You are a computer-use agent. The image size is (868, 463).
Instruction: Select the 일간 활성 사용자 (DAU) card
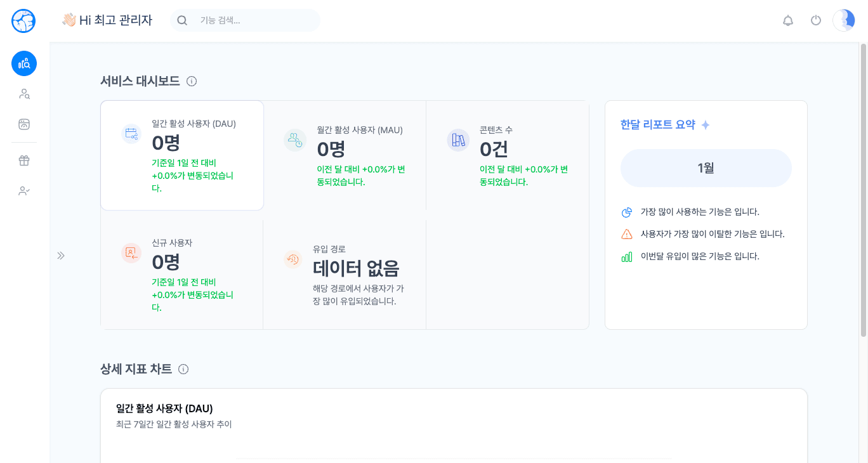(182, 155)
